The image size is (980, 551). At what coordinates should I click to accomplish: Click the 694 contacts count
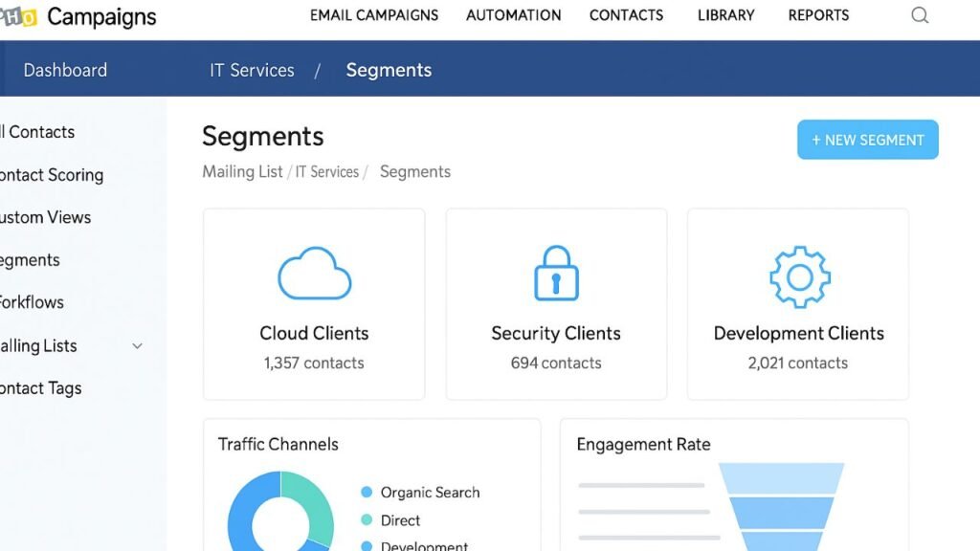[556, 363]
